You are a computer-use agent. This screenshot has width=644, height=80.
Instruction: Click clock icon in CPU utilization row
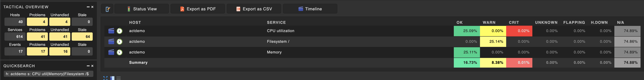coord(120,31)
